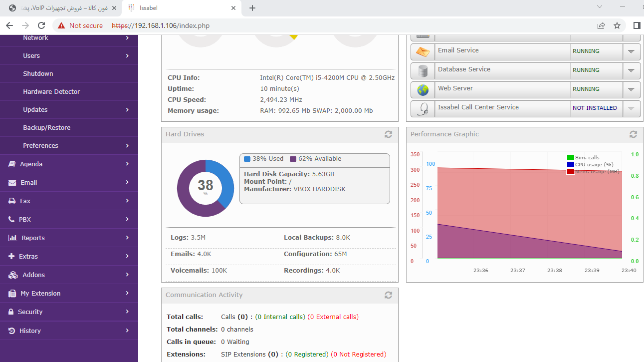Viewport: 644px width, 362px height.
Task: Open the Backup/Restore page
Action: click(47, 127)
